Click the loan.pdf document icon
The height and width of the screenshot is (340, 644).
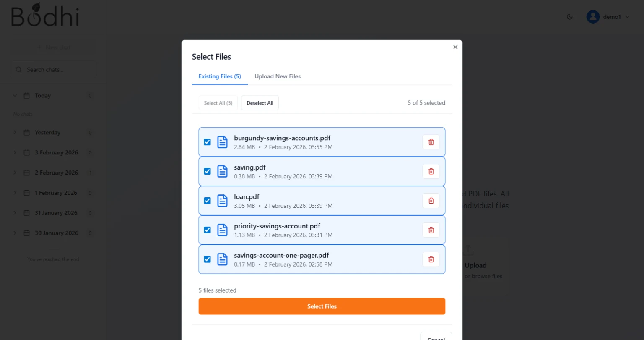point(222,201)
